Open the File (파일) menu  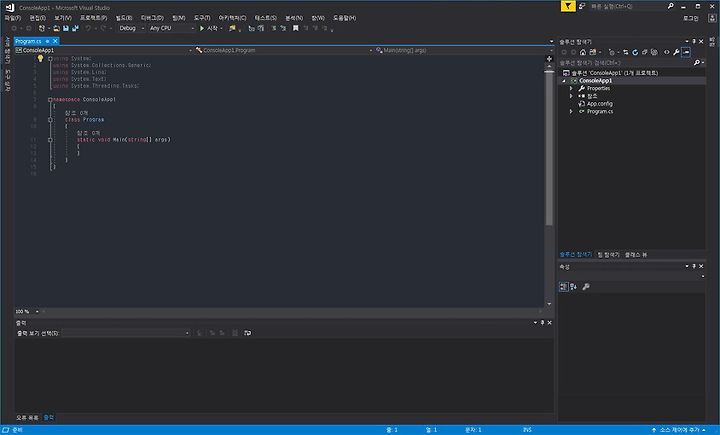point(13,18)
